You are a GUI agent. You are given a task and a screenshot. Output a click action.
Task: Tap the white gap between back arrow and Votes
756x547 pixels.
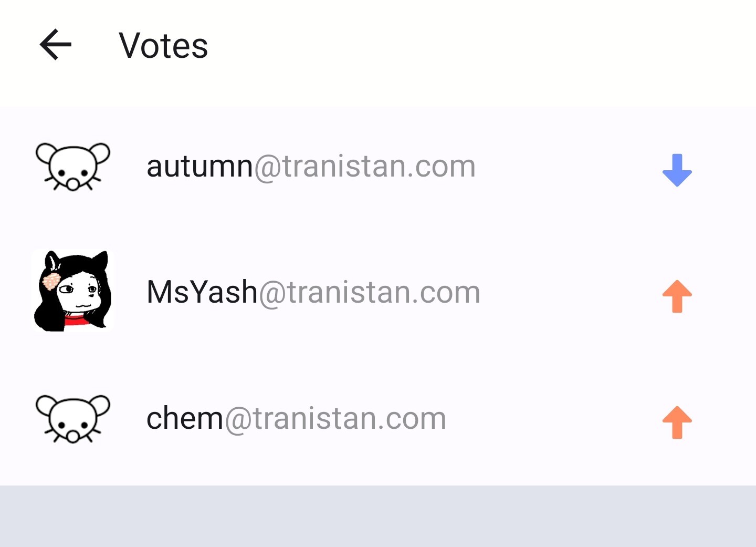pos(96,46)
